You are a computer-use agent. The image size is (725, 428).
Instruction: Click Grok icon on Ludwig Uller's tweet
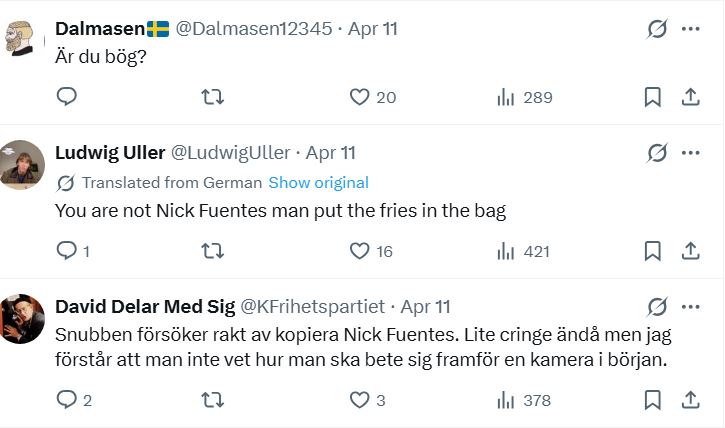pos(657,153)
